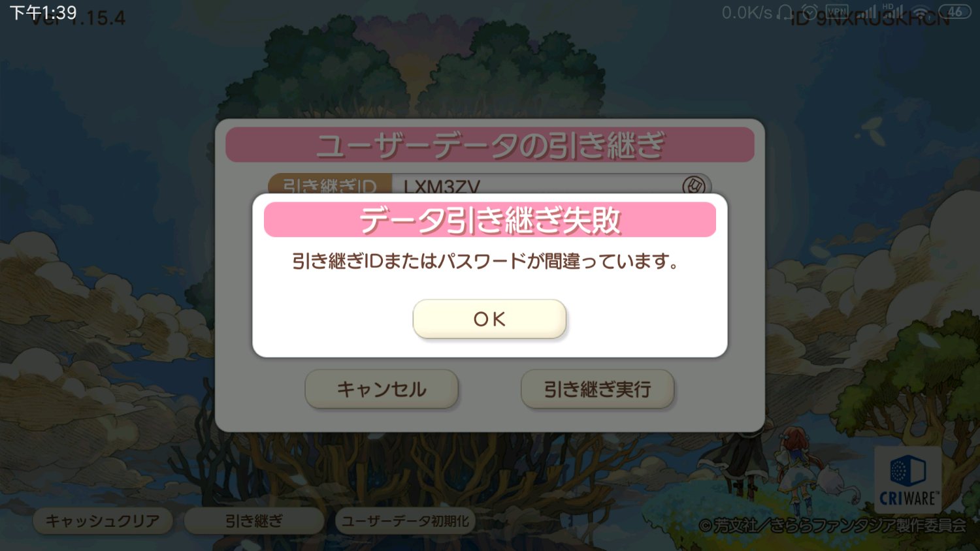
Task: Tap the HD cellular signal bars icon
Action: tap(893, 11)
